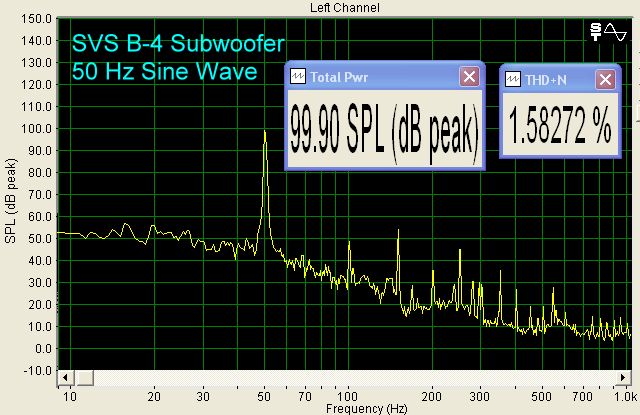Close the THD+N readout window
640x415 pixels.
click(605, 80)
